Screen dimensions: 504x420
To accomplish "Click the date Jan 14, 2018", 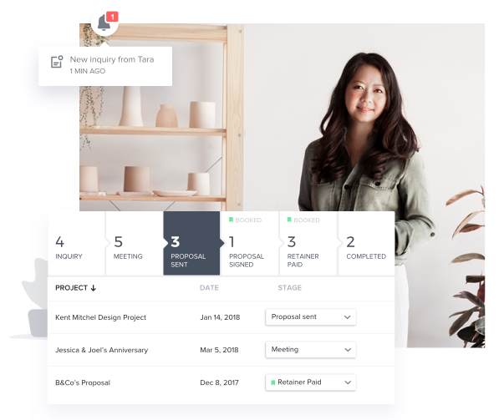I will tap(220, 317).
